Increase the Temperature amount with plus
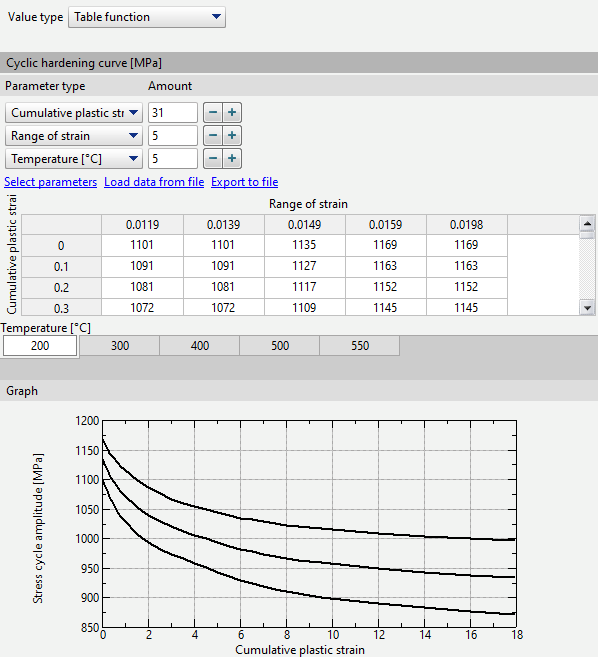 [x=232, y=159]
